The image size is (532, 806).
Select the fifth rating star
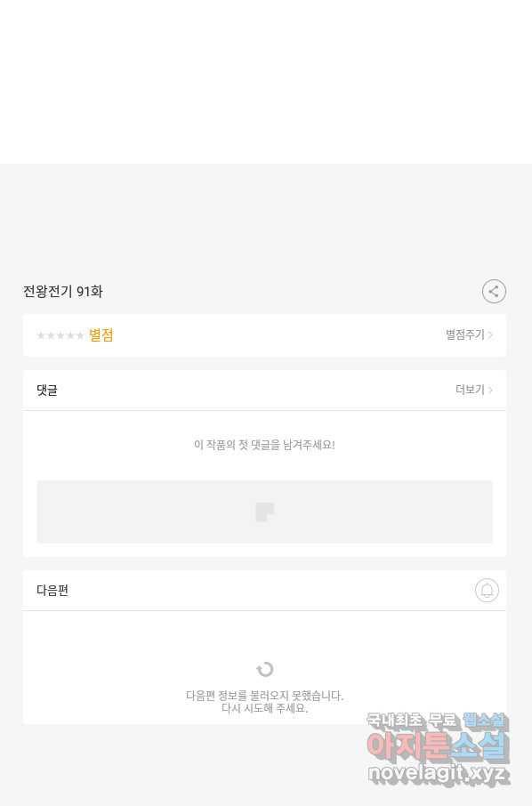coord(80,335)
